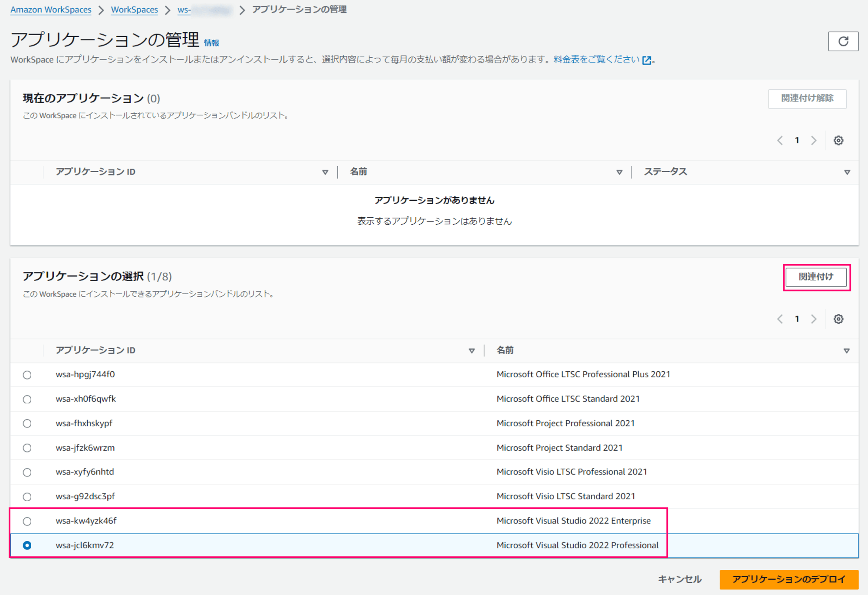Click application ID wsa-jcl6kmv72
The image size is (868, 595).
85,545
